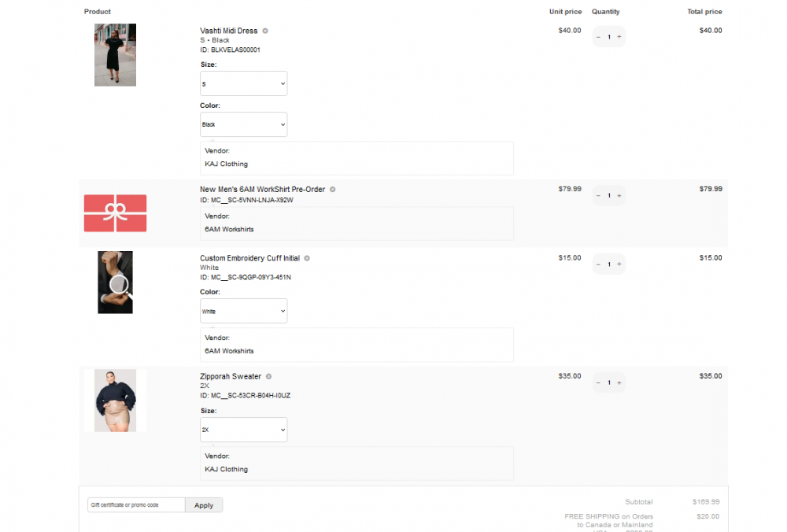Click the Custom Embroidery Cuff thumbnail
This screenshot has height=532, width=787.
pyautogui.click(x=115, y=282)
